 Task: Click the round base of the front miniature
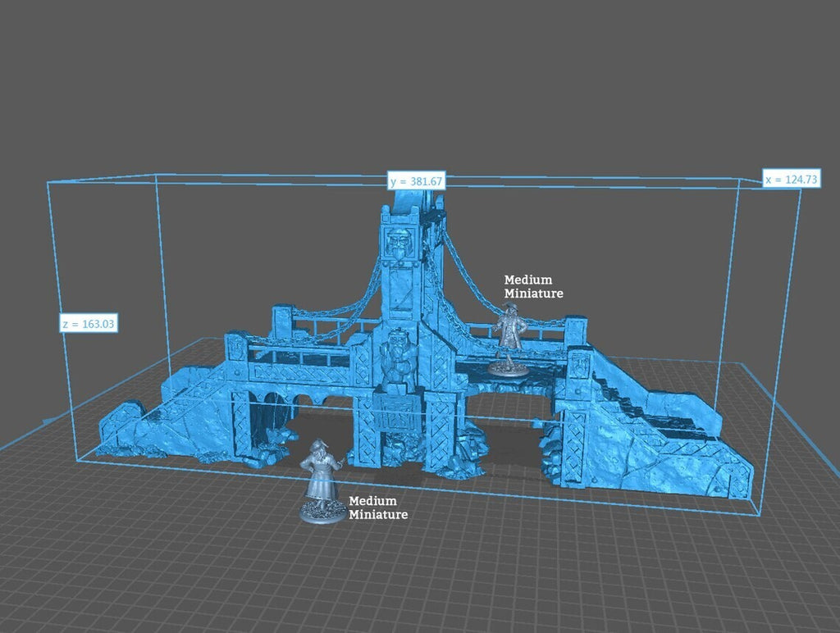[322, 512]
